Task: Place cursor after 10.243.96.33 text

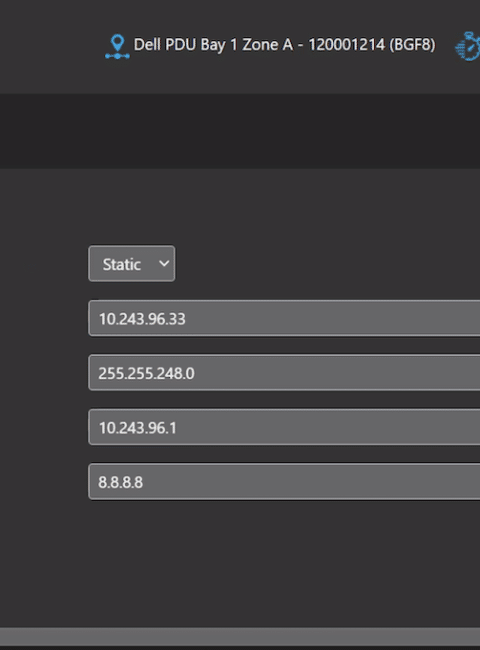Action: click(187, 319)
